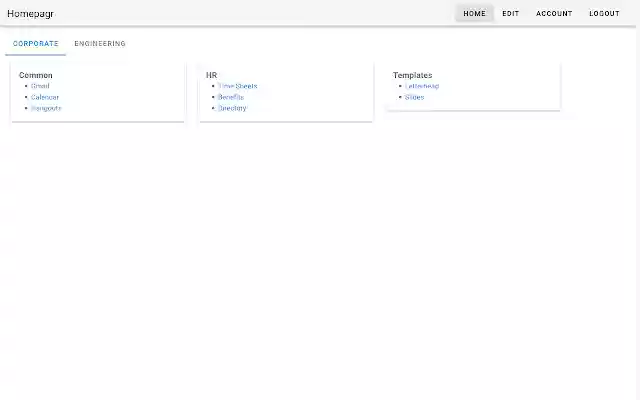640x400 pixels.
Task: Open the Time Sheets link
Action: 238,86
